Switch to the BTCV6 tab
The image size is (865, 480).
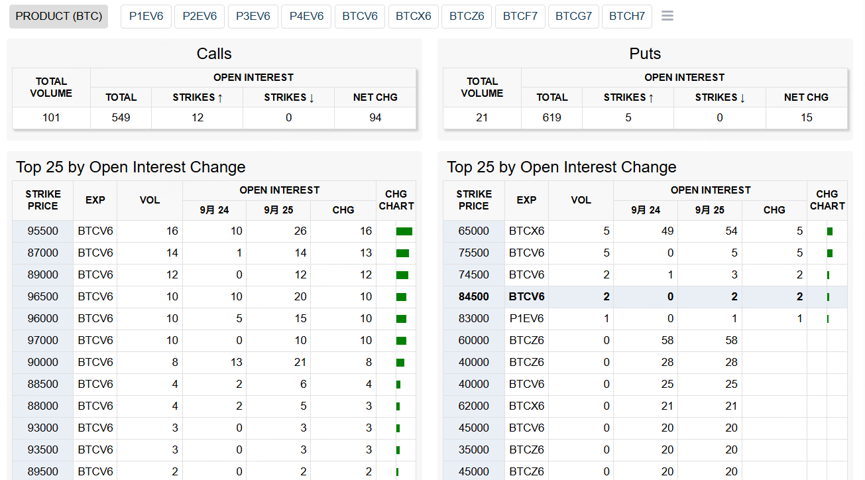point(360,16)
